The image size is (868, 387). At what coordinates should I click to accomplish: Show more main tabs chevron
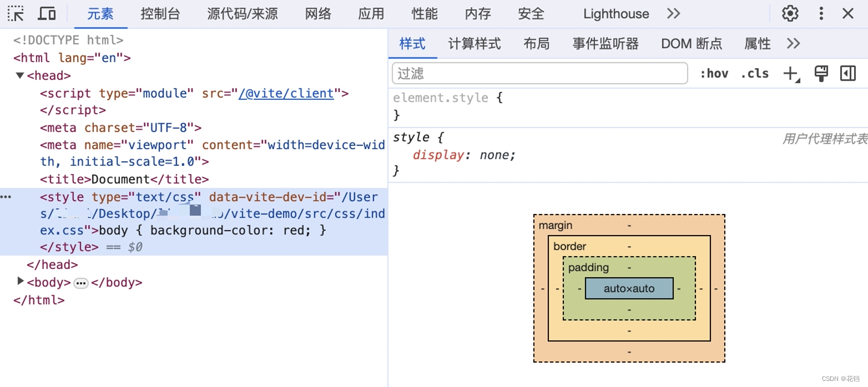[x=674, y=14]
